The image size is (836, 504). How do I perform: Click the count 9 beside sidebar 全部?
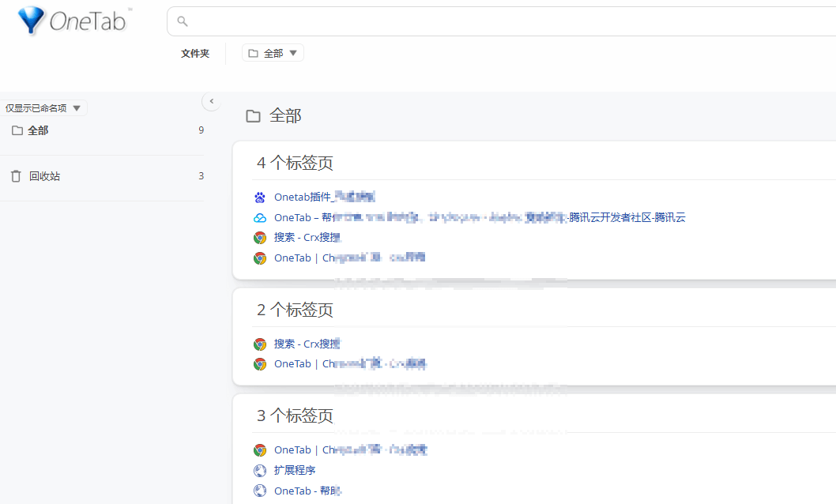pos(201,130)
